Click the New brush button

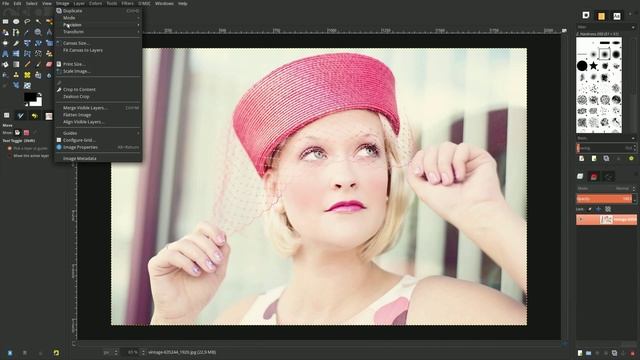click(594, 158)
